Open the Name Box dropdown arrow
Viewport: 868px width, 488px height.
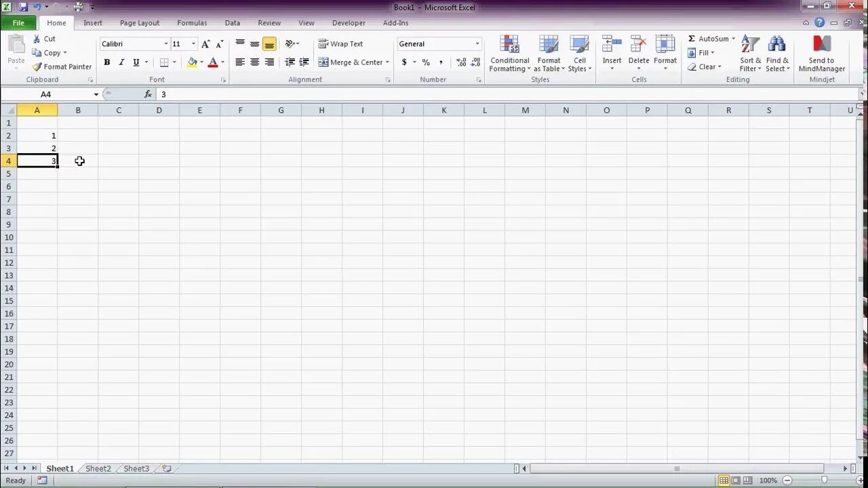point(96,95)
